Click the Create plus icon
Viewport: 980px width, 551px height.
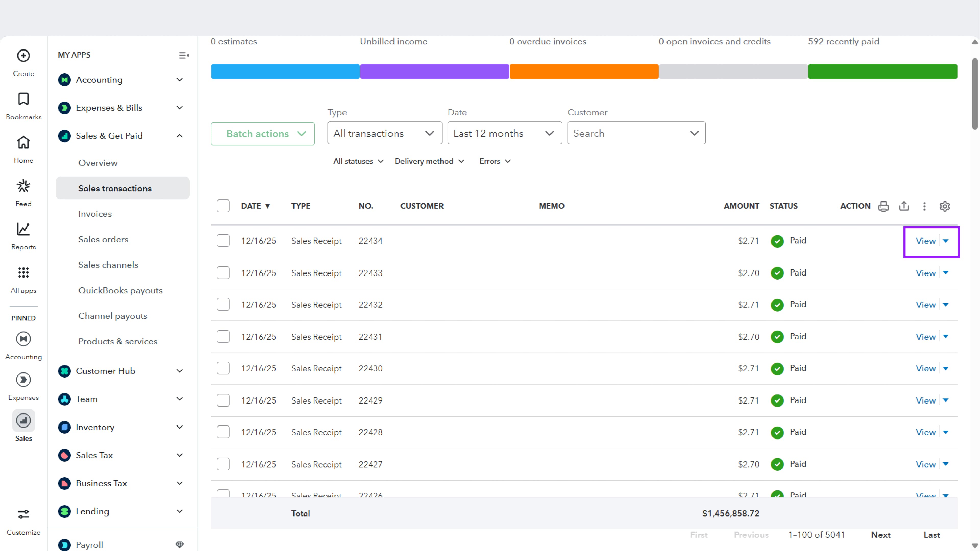[23, 56]
